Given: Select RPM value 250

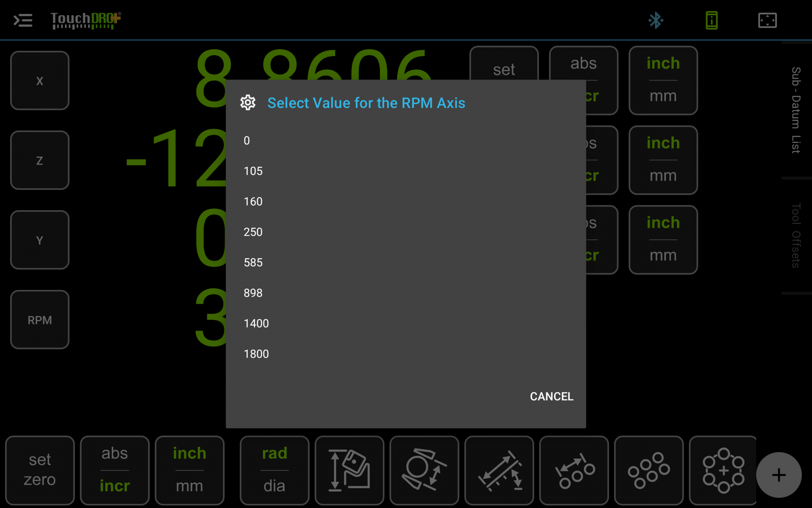Looking at the screenshot, I should [406, 232].
